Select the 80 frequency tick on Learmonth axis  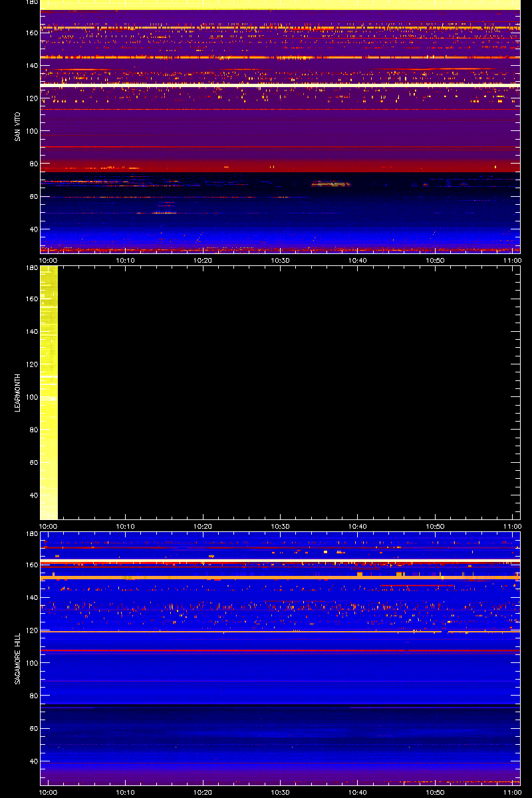click(x=33, y=430)
